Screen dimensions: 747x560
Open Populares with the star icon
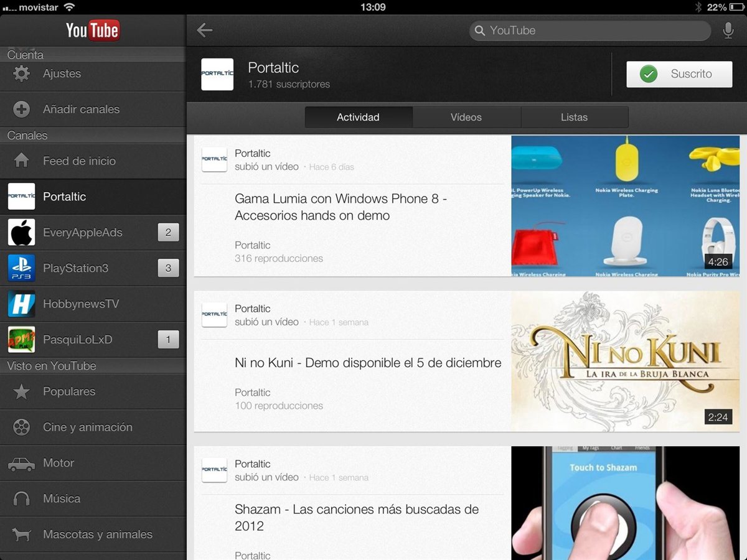pos(22,391)
